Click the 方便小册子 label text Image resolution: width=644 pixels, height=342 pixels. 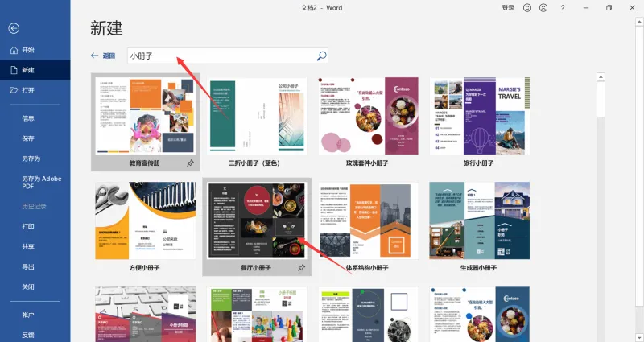point(145,268)
